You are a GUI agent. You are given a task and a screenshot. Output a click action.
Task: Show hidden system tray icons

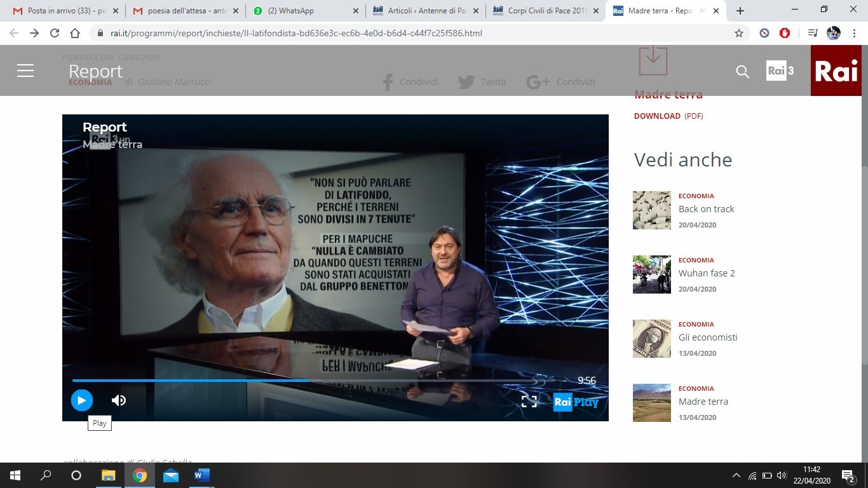[x=736, y=475]
